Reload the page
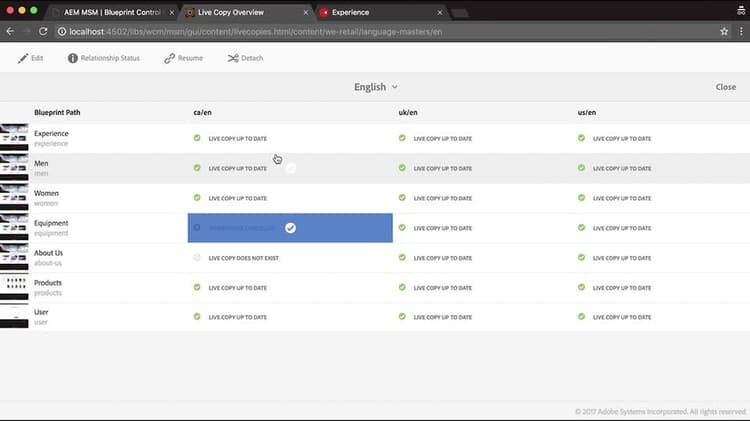750x421 pixels. (x=43, y=32)
